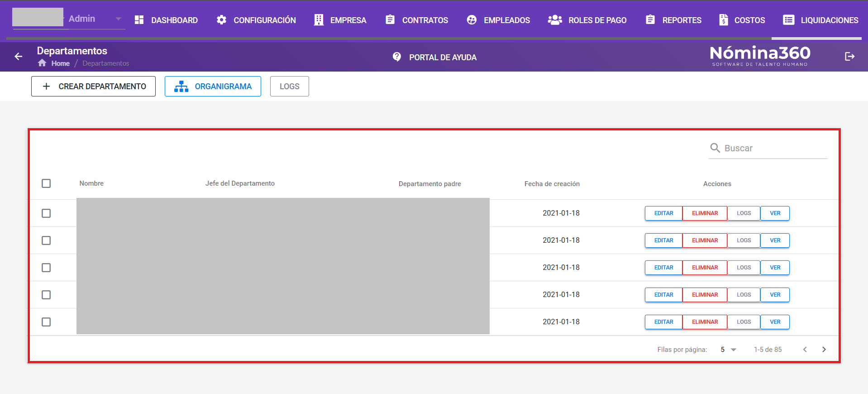Open the ORGANIGRAMA view

tap(213, 86)
